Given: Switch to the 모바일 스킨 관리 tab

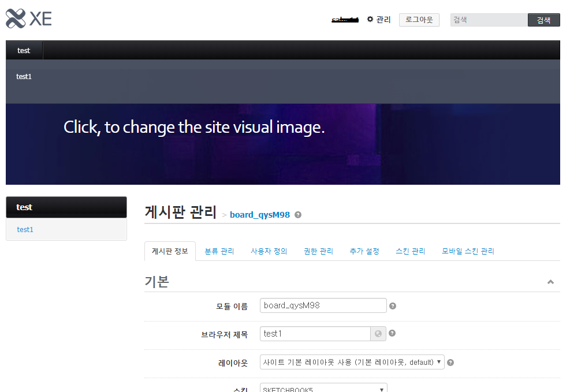Looking at the screenshot, I should pyautogui.click(x=468, y=251).
